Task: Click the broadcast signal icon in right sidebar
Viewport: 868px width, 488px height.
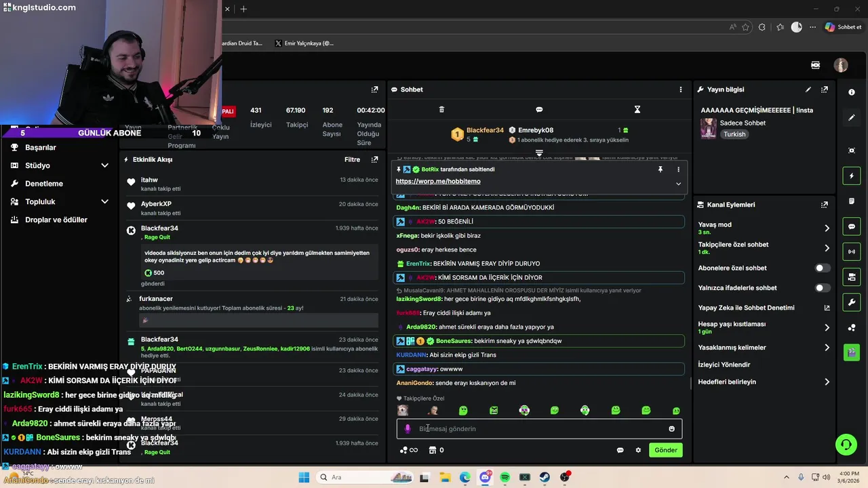Action: tap(852, 251)
